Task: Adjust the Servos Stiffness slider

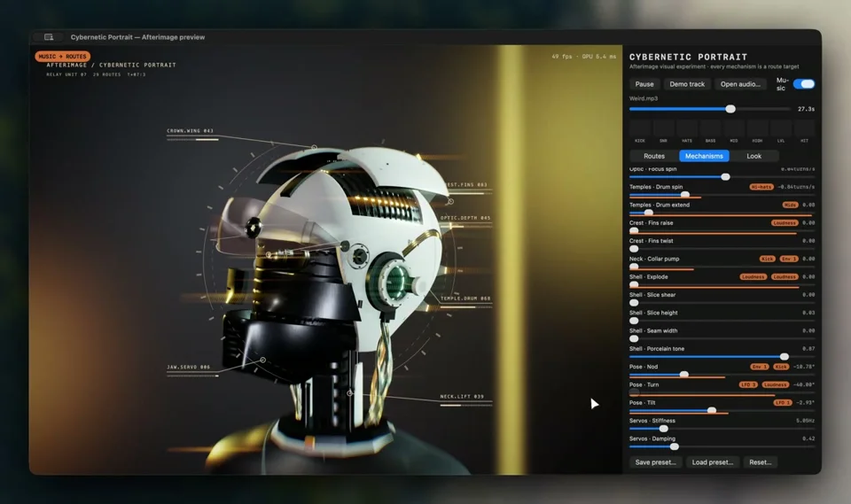Action: coord(722,429)
